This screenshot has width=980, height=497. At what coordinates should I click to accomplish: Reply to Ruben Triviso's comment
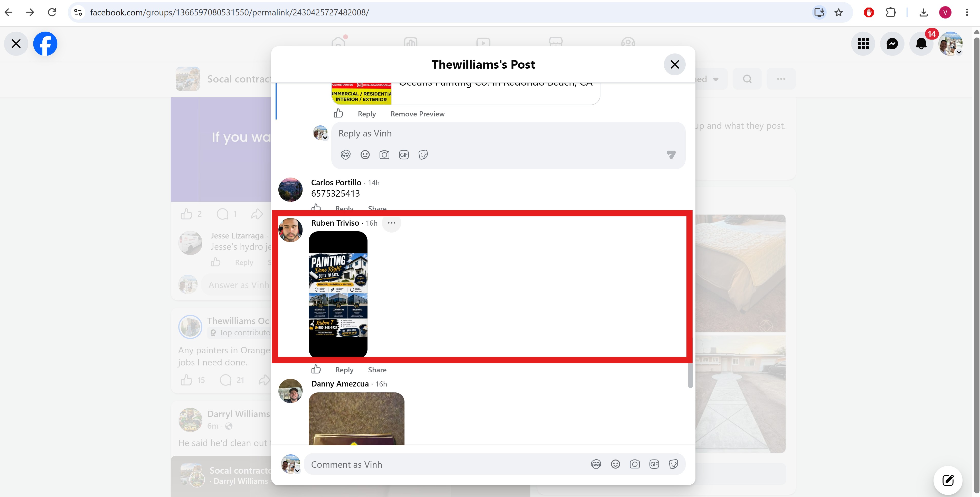[x=344, y=370]
